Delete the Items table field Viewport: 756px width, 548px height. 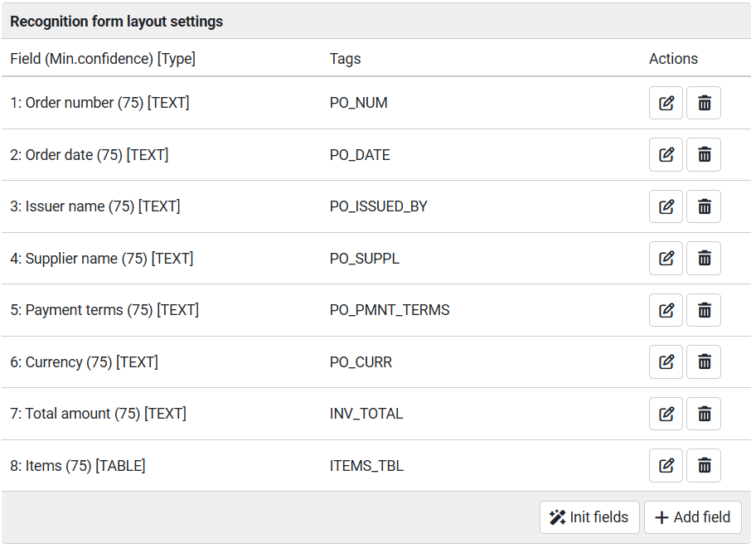[704, 466]
